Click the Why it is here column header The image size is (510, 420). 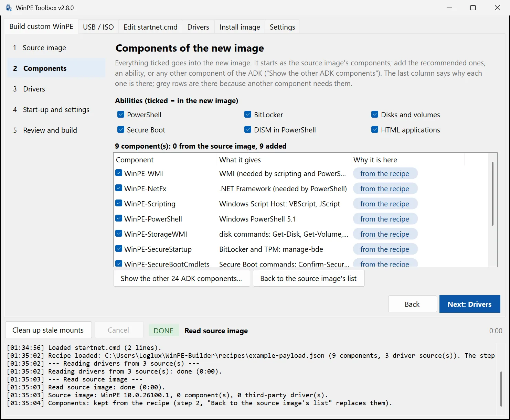click(x=408, y=160)
